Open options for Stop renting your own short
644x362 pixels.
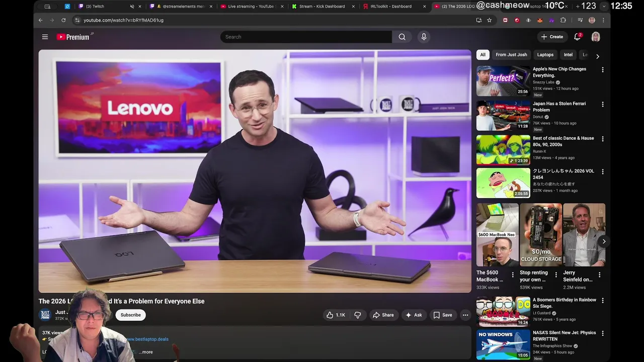[556, 275]
